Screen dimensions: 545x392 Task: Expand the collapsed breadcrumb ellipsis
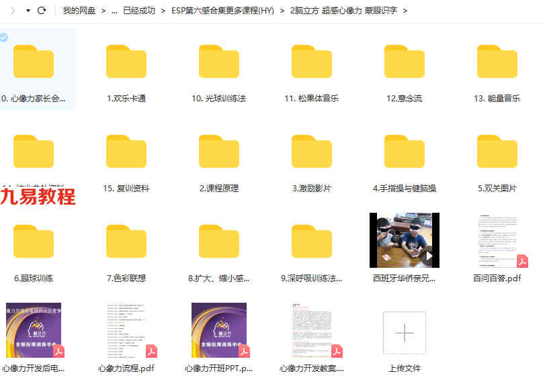[x=114, y=11]
